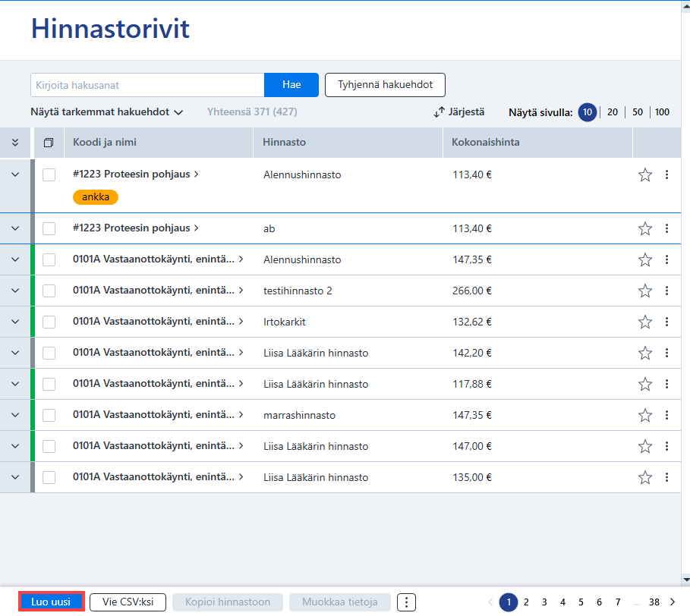Open the Irtokarkit row's three-dot menu
Viewport: 690px width, 616px height.
click(666, 322)
